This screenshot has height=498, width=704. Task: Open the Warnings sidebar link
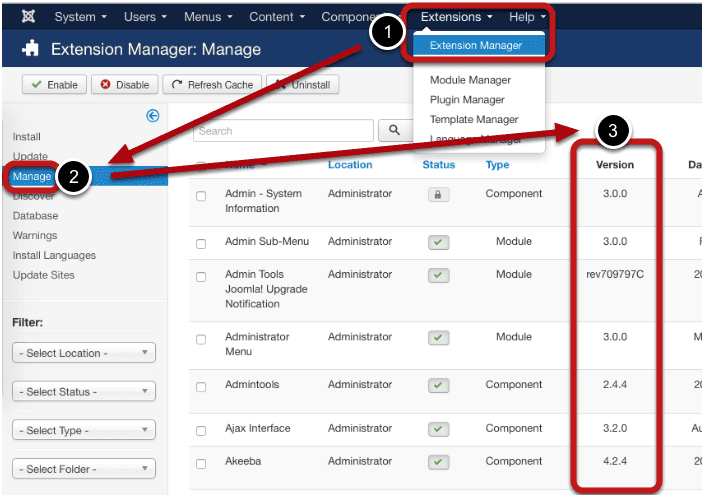pos(35,235)
